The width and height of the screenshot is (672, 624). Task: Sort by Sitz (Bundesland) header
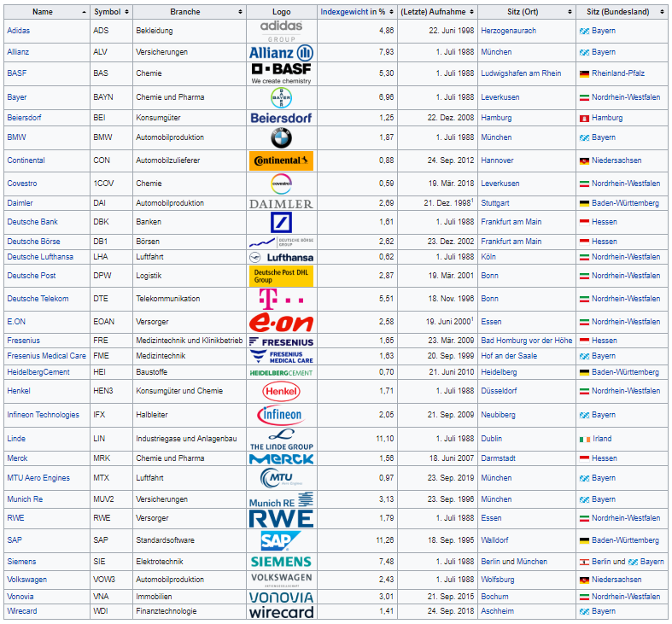(622, 12)
